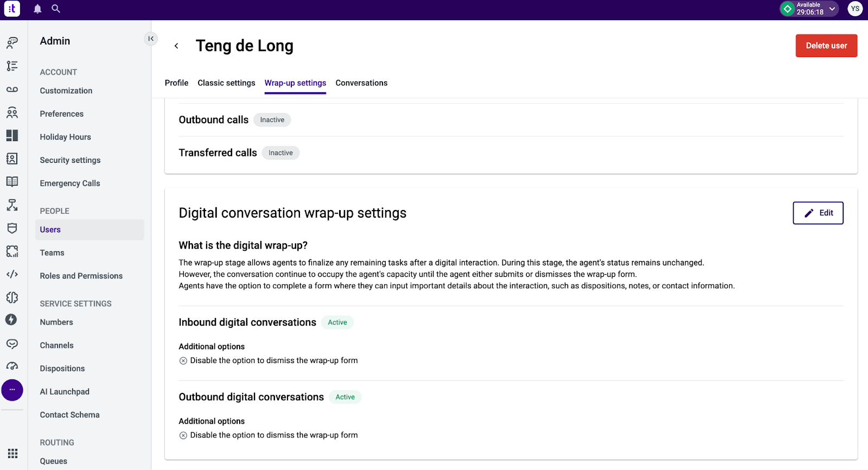The height and width of the screenshot is (470, 868).
Task: Click the purple more options circle
Action: click(x=12, y=390)
